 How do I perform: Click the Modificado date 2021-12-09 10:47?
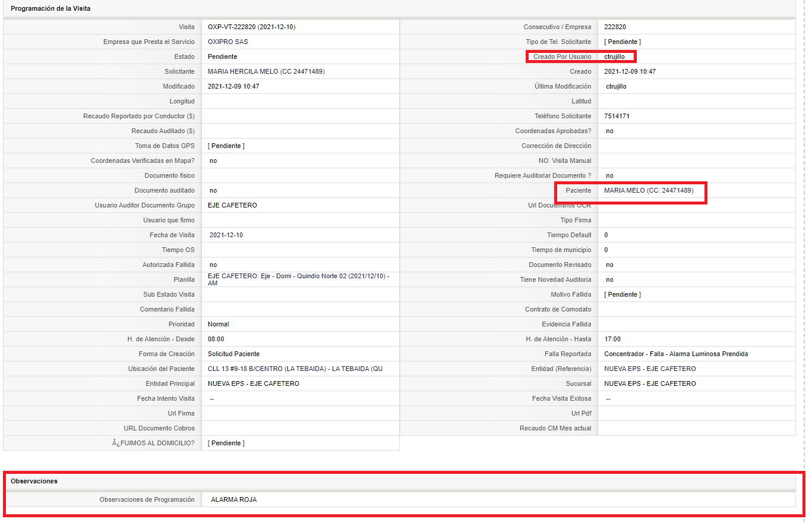(233, 86)
